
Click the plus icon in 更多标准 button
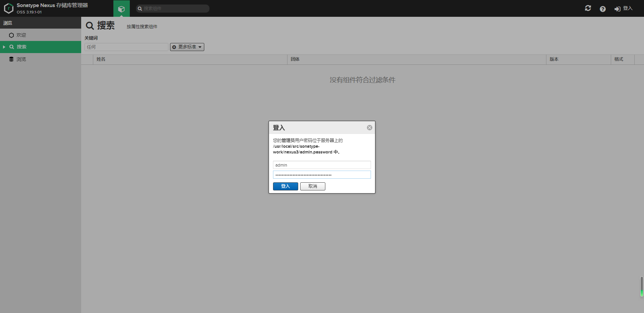pyautogui.click(x=174, y=47)
